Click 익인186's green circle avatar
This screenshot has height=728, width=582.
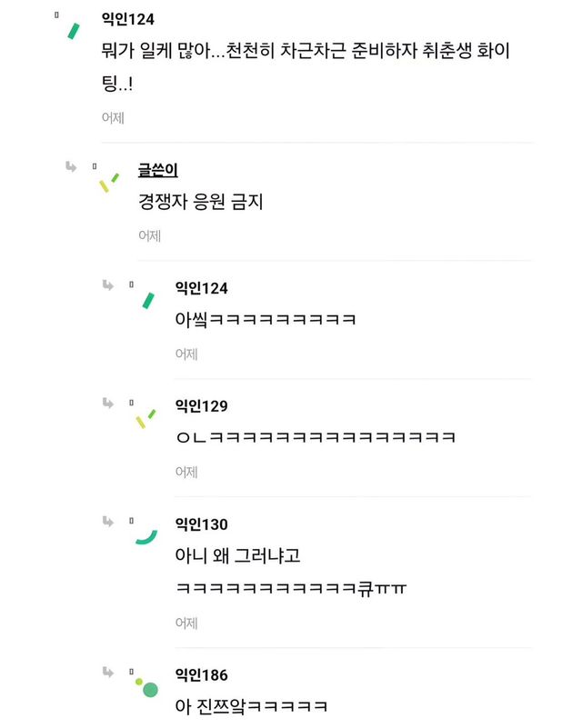[148, 688]
